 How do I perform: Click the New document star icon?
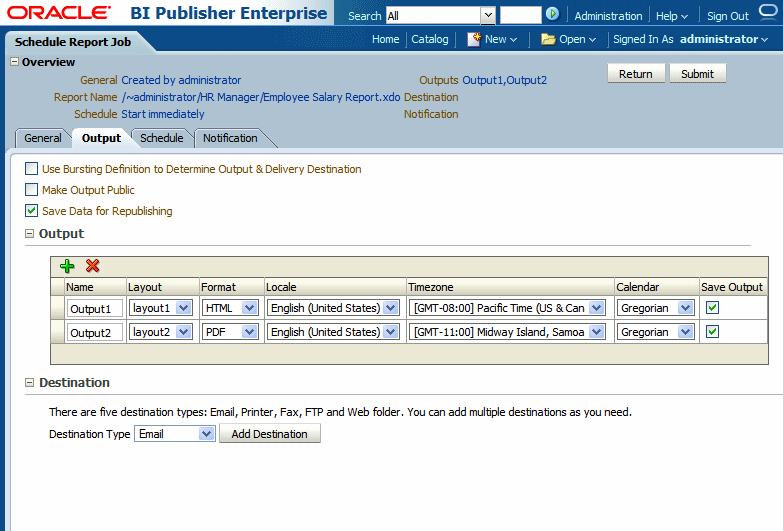click(x=474, y=39)
